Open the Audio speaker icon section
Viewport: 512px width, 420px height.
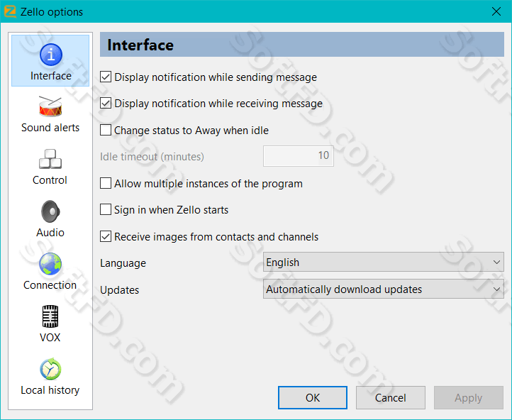[50, 211]
